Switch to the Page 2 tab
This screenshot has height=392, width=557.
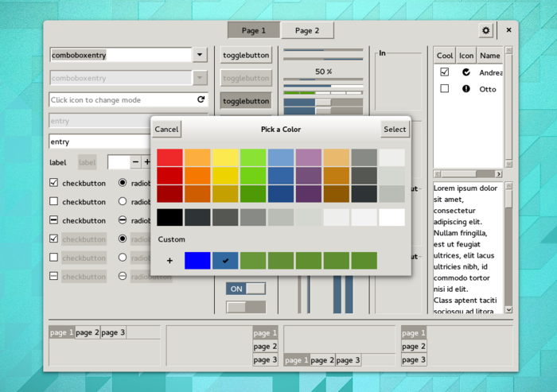307,30
